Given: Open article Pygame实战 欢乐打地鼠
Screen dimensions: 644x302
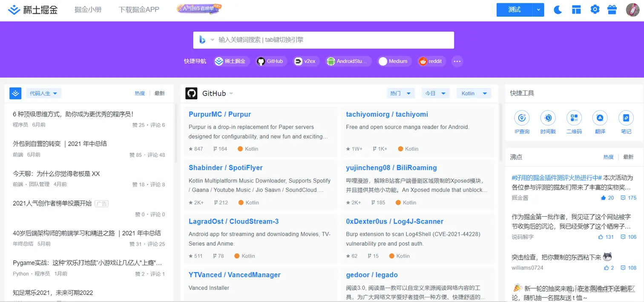Looking at the screenshot, I should pyautogui.click(x=87, y=263).
